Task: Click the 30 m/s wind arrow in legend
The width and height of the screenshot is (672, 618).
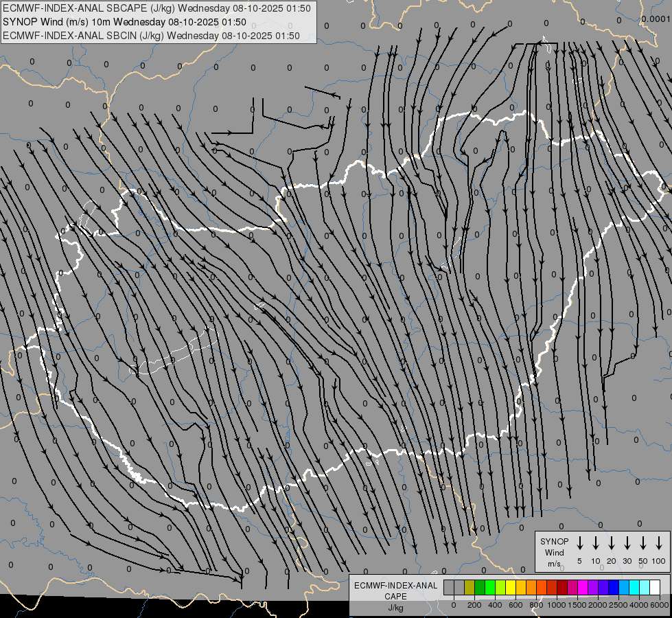Action: [x=627, y=543]
